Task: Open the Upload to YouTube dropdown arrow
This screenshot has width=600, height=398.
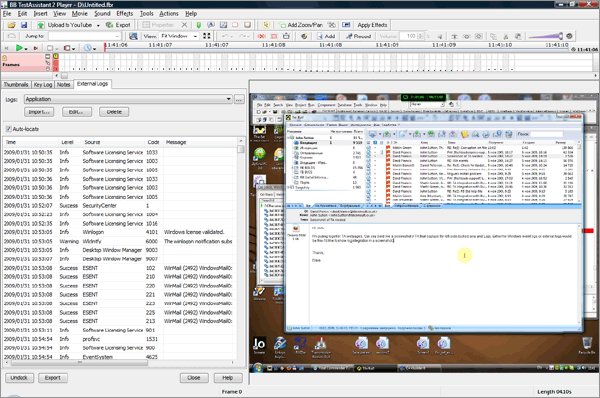Action: click(x=98, y=25)
